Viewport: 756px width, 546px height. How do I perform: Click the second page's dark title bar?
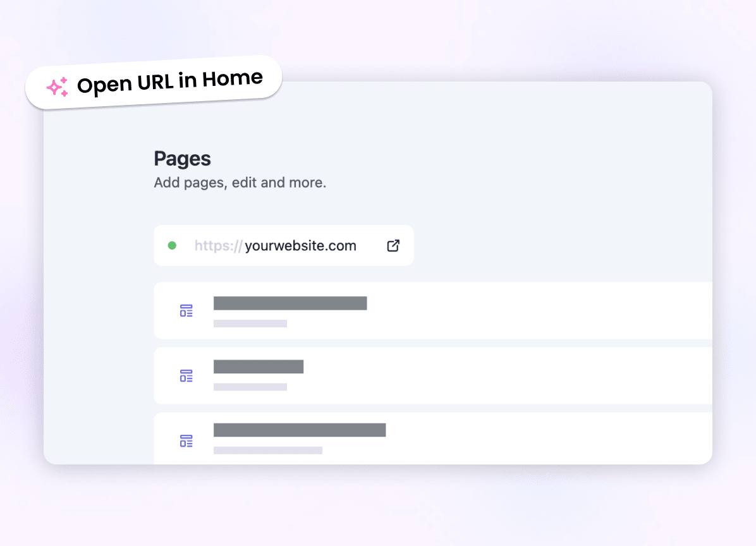click(259, 367)
